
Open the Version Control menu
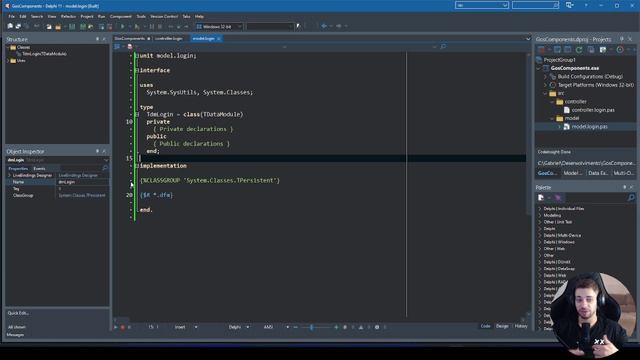pyautogui.click(x=164, y=16)
